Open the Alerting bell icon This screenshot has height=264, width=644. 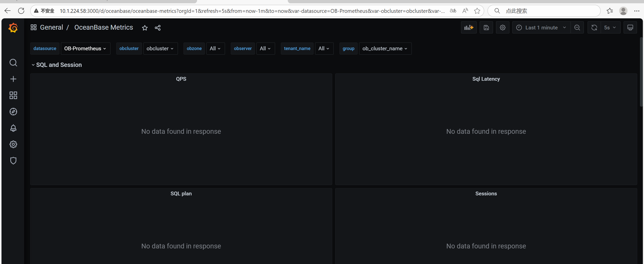[13, 128]
